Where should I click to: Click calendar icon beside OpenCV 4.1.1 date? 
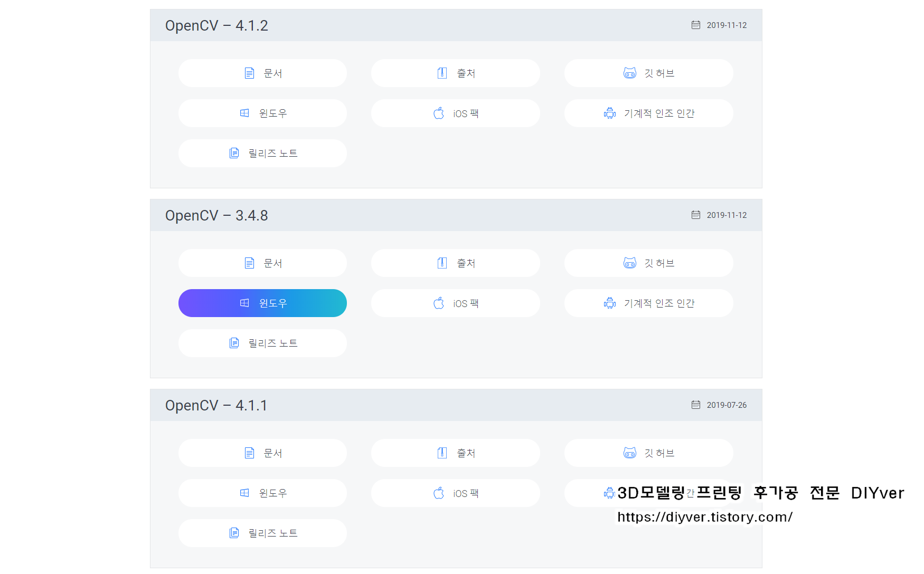click(x=696, y=405)
